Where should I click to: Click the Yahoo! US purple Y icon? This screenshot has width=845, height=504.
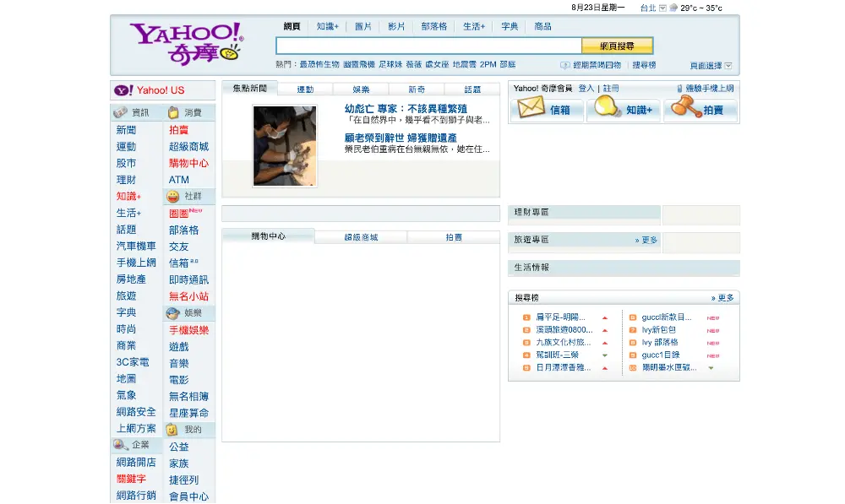click(123, 90)
